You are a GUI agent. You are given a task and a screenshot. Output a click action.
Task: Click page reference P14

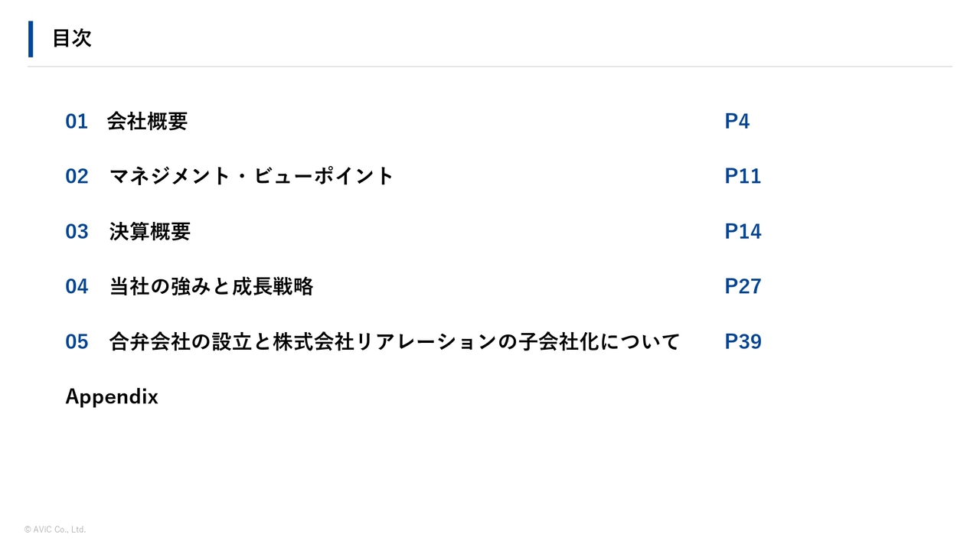click(743, 231)
